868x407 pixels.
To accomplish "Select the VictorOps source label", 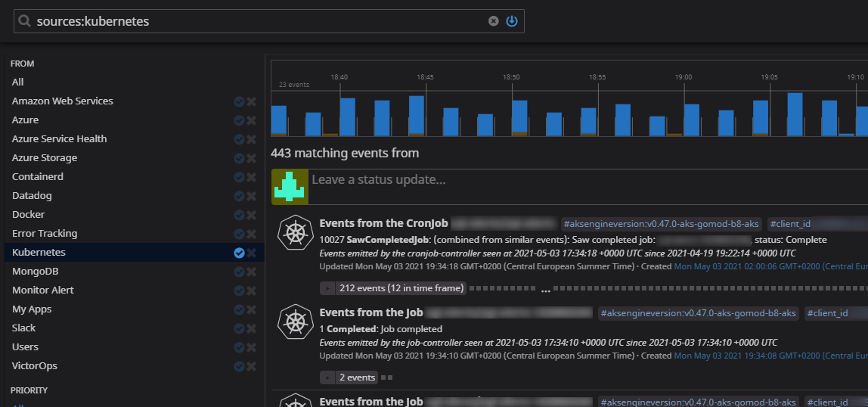I will point(34,365).
